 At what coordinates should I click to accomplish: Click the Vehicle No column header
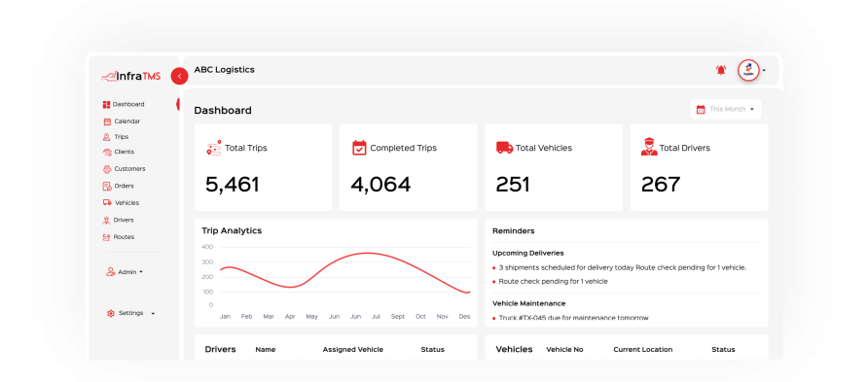point(564,349)
